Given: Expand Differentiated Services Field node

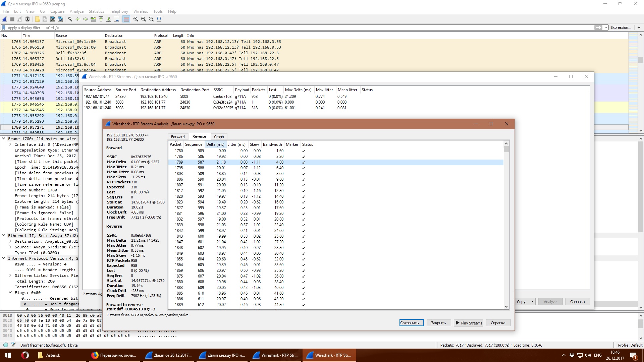Looking at the screenshot, I should pos(10,276).
